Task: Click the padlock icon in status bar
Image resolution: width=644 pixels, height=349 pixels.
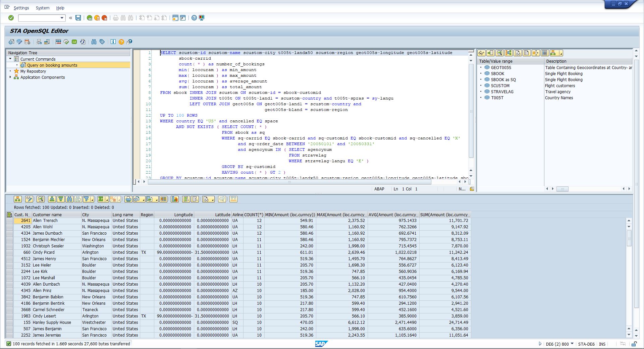Action: [x=634, y=344]
